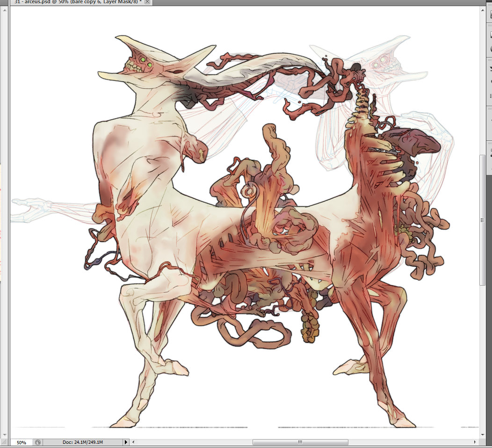Click the horizontal scrollbar right arrow
Image resolution: width=492 pixels, height=448 pixels.
click(475, 442)
